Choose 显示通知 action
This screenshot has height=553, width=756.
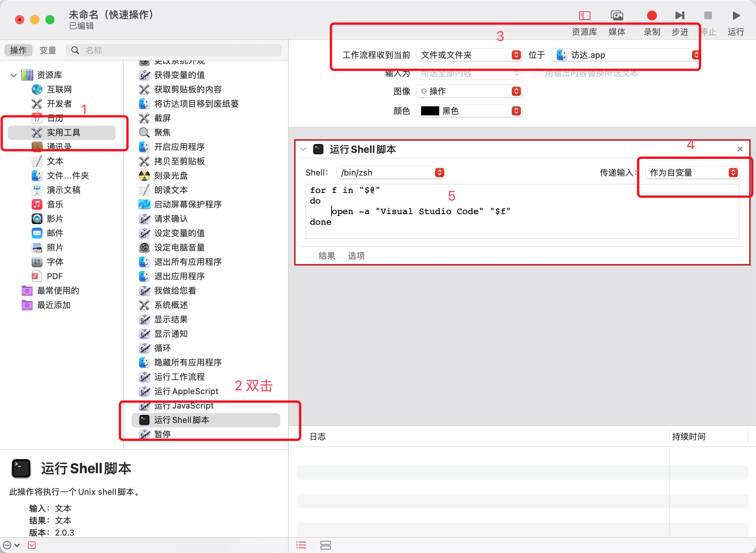pyautogui.click(x=163, y=334)
